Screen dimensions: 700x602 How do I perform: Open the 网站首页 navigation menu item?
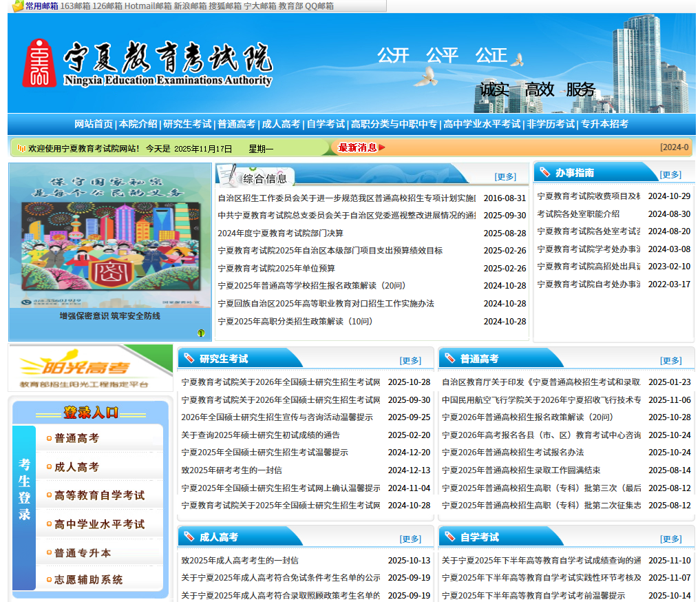coord(94,124)
